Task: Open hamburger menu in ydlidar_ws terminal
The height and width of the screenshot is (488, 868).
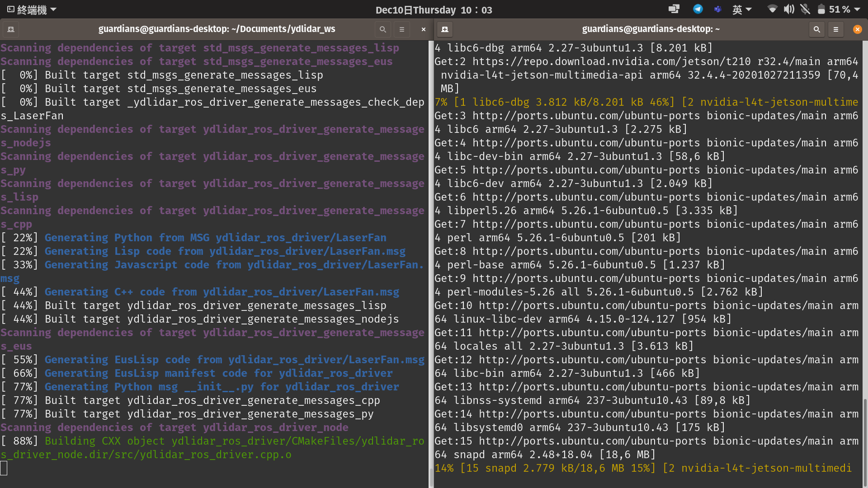Action: [x=402, y=29]
